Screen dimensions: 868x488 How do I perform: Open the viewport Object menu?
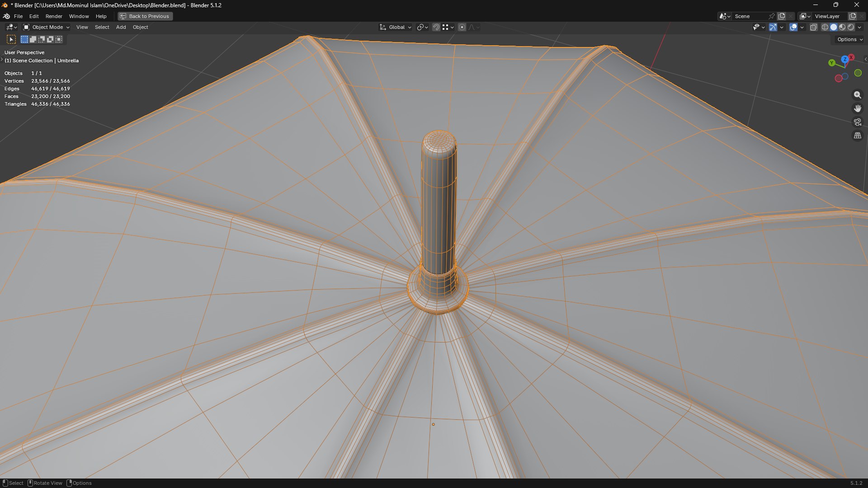140,27
